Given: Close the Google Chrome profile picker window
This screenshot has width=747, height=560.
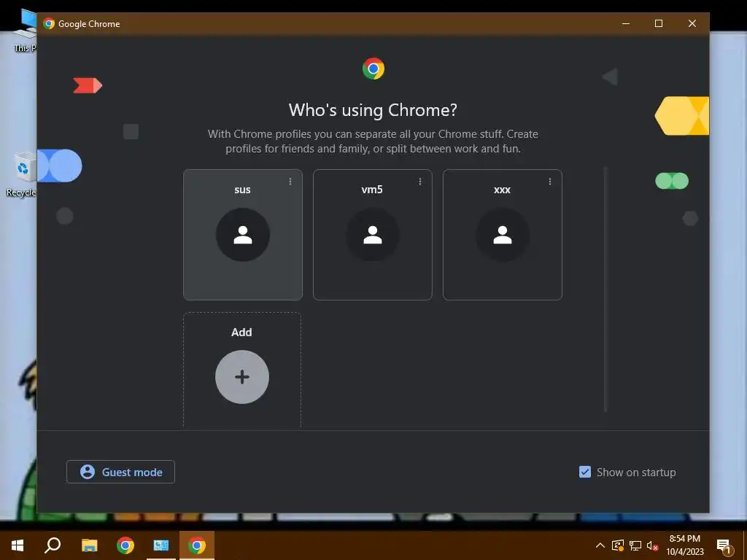Looking at the screenshot, I should (x=692, y=23).
